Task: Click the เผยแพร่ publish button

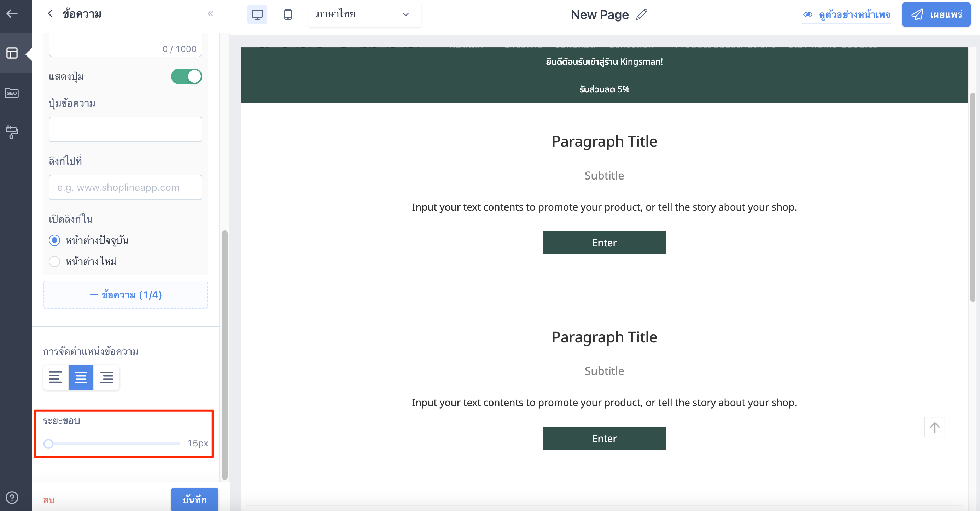Action: 936,14
